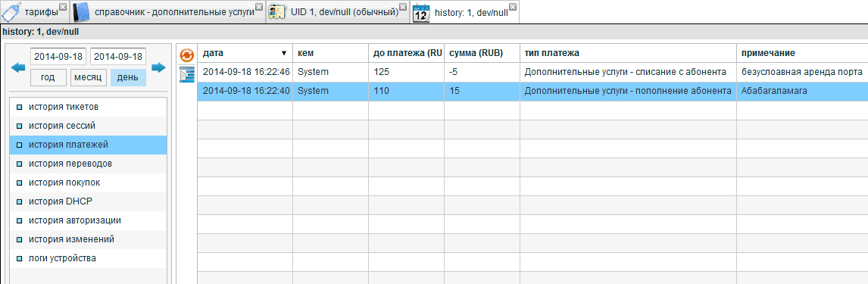Image resolution: width=868 pixels, height=284 pixels.
Task: Click the start date field 2014-09-18
Action: click(x=58, y=57)
